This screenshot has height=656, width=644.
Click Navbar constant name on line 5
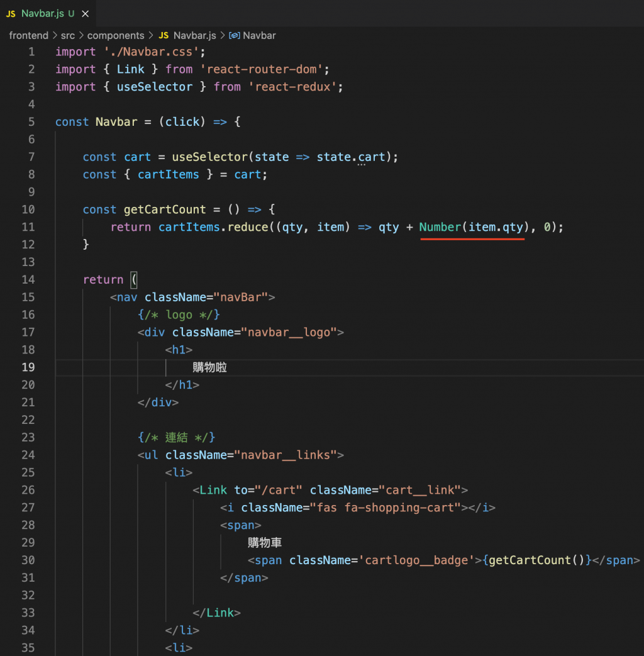pos(116,122)
